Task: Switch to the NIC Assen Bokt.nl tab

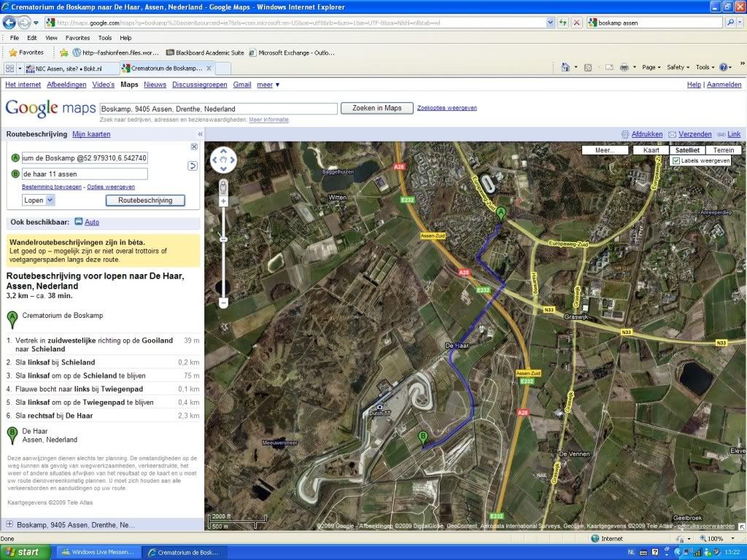Action: point(70,68)
